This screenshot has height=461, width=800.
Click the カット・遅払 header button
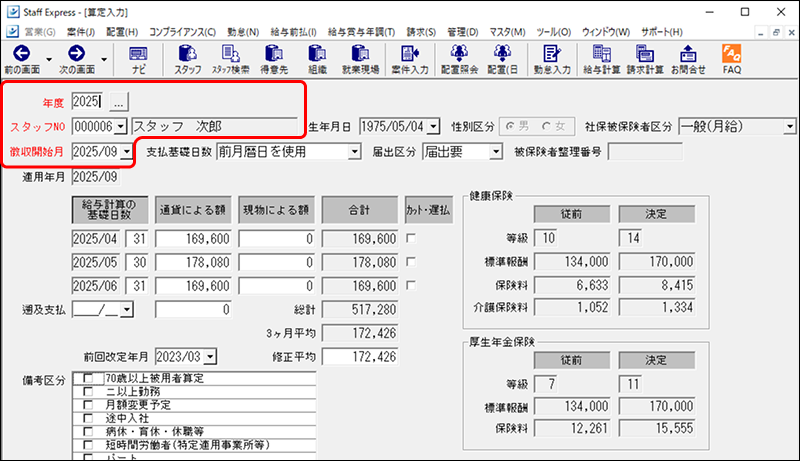[x=428, y=210]
